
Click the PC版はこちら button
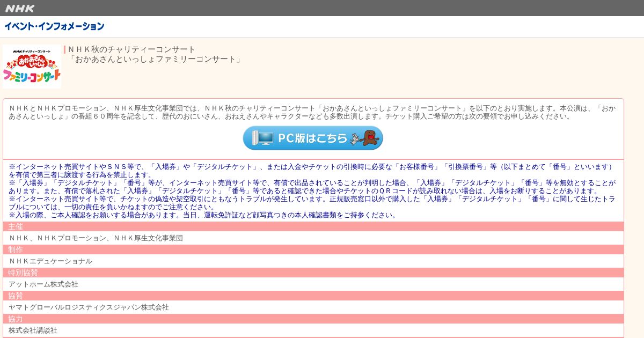coord(313,138)
